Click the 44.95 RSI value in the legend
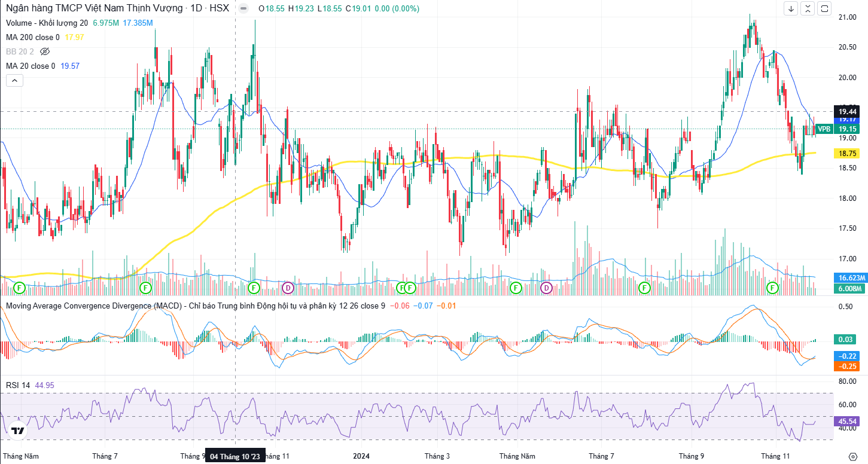Screen dimensions: 868x464 45,385
